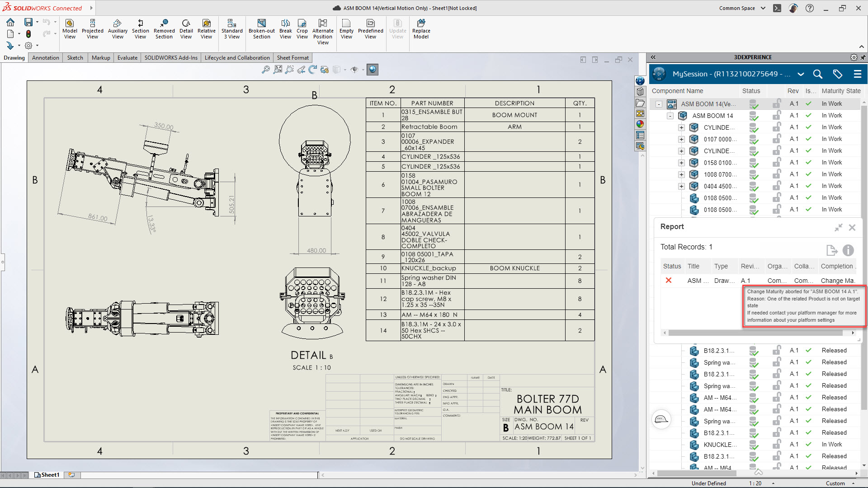Insert a Detail View
The image size is (868, 488).
click(186, 29)
